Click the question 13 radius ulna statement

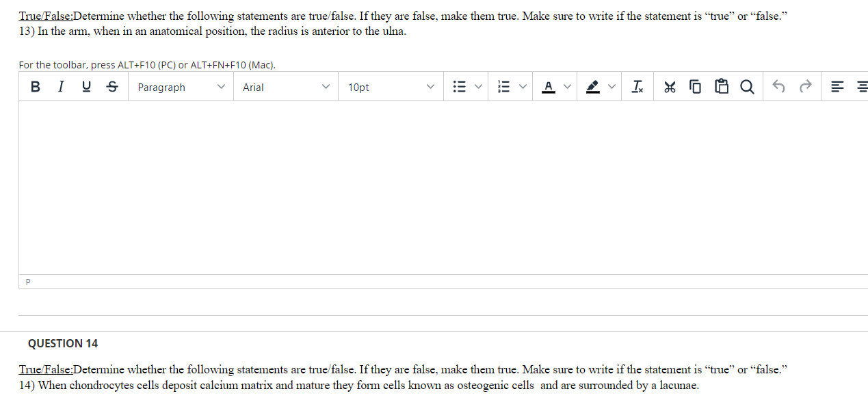point(213,32)
